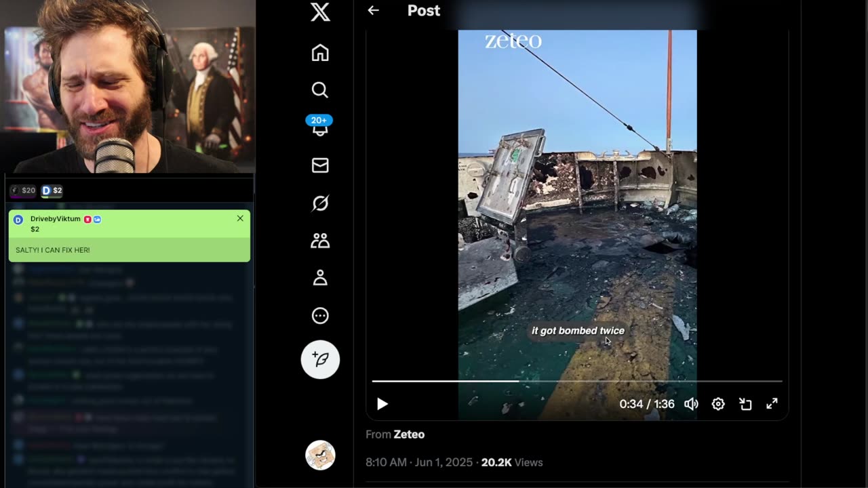Open Notifications bell with 20+ badge
Image resolution: width=868 pixels, height=488 pixels.
pyautogui.click(x=319, y=126)
